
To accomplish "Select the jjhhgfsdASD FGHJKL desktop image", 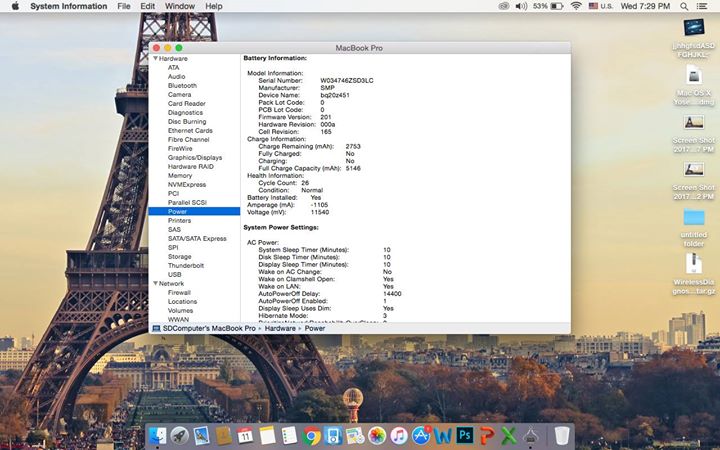I will (694, 39).
